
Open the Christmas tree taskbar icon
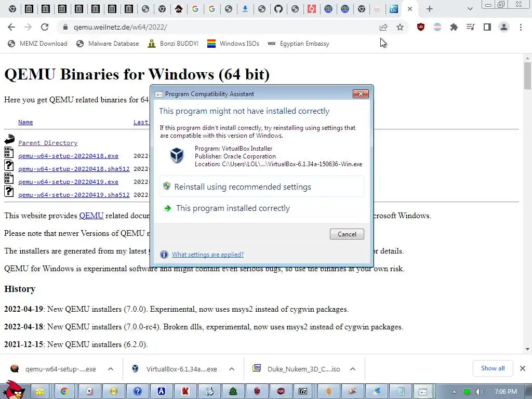tap(233, 392)
